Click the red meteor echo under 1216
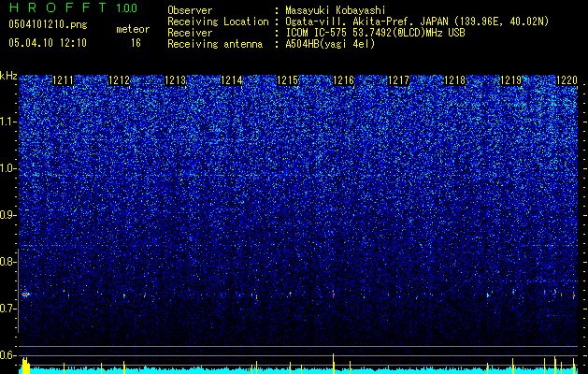Image resolution: width=588 pixels, height=374 pixels. tap(333, 295)
